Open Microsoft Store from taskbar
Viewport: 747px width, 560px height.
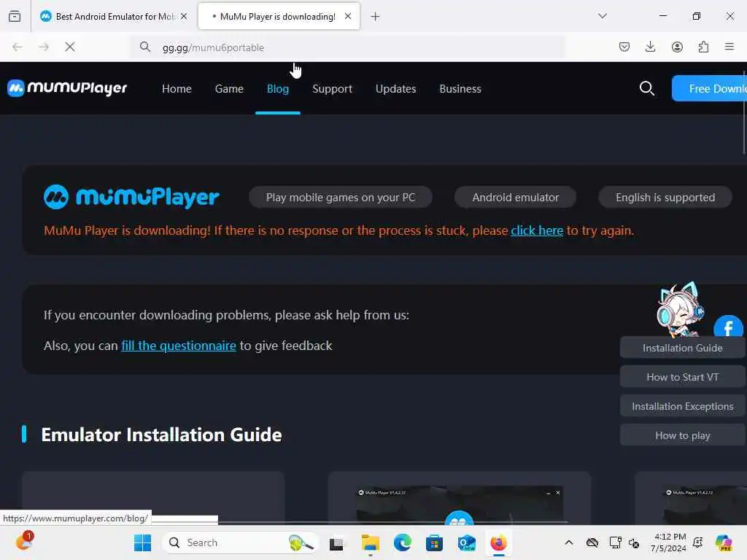click(x=434, y=542)
